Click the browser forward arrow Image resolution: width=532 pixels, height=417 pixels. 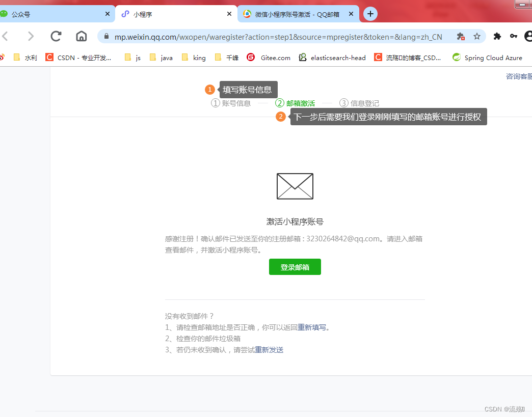(x=31, y=36)
